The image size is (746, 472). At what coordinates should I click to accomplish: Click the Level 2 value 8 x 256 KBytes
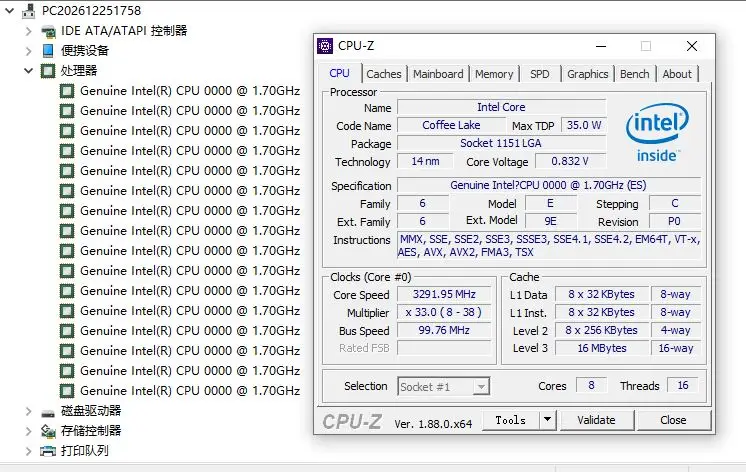[601, 331]
